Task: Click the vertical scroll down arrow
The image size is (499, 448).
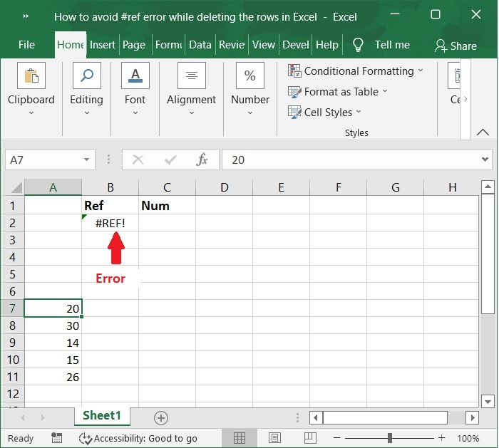Action: [487, 401]
